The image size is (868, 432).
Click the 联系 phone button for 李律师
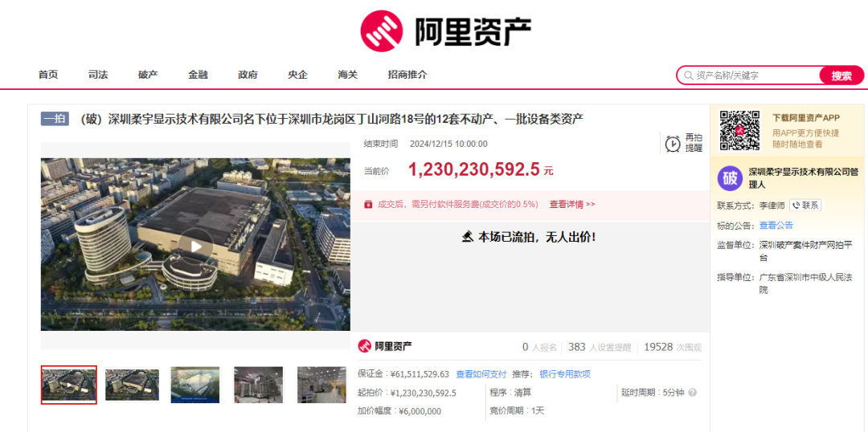(805, 206)
